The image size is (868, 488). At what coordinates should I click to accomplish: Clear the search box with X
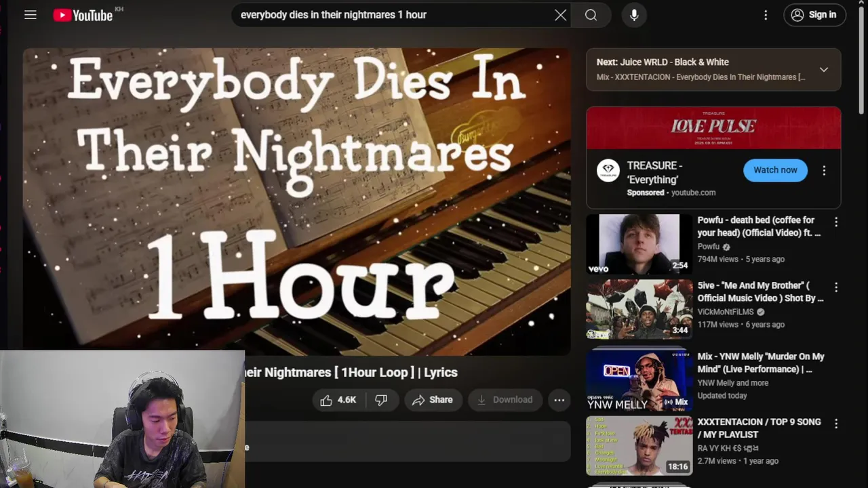(x=560, y=15)
